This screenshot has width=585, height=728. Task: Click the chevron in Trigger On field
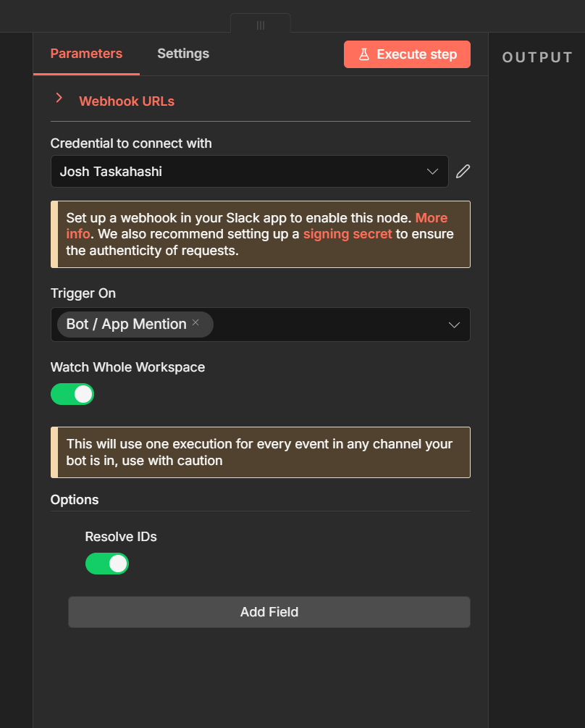454,325
